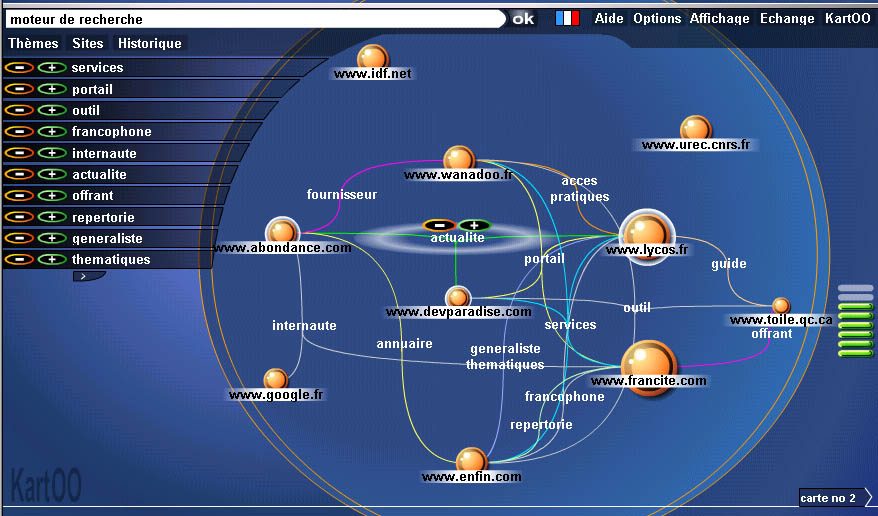Open the Options menu
Screen dimensions: 878x516
657,18
